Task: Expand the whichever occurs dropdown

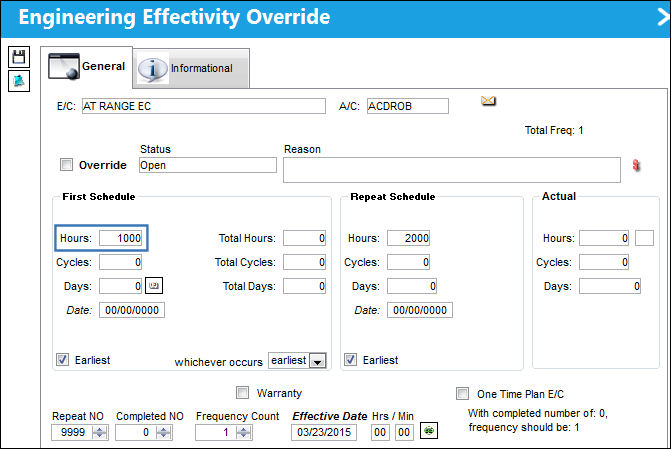Action: coord(318,361)
